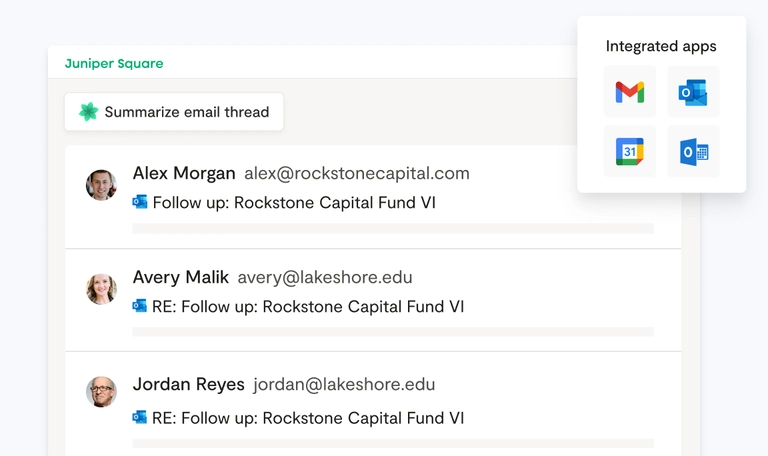Click the Juniper Square logo text
This screenshot has height=456, width=768.
pos(114,63)
